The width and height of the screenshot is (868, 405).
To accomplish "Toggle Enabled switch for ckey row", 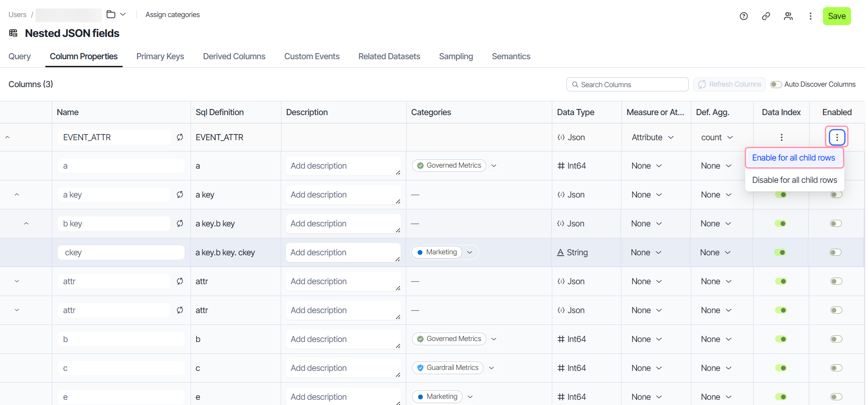I will (x=836, y=252).
